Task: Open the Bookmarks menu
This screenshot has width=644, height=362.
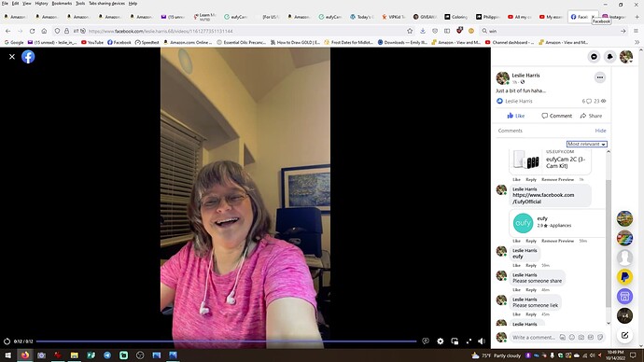Action: [x=62, y=4]
